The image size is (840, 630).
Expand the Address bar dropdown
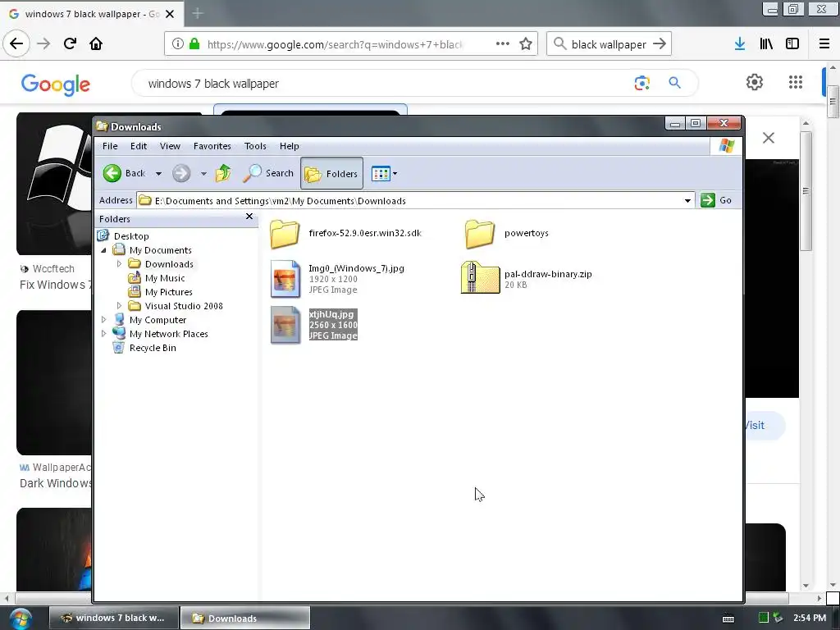coord(687,201)
